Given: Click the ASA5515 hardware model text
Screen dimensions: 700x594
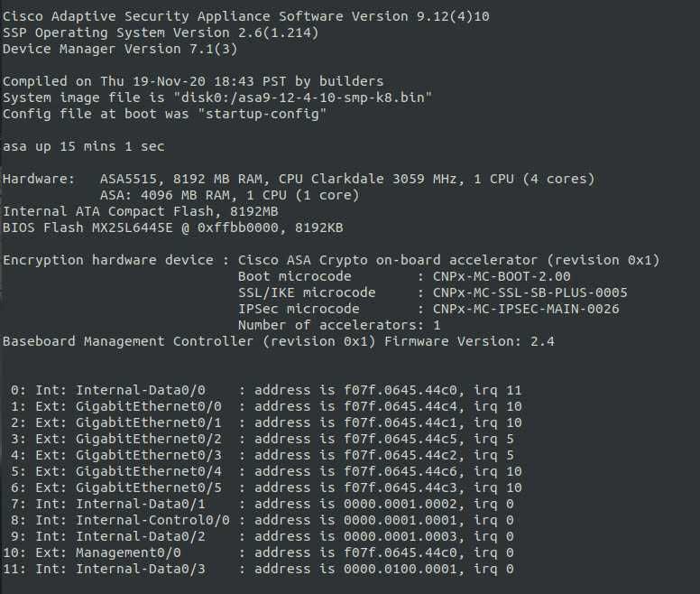Looking at the screenshot, I should (120, 179).
